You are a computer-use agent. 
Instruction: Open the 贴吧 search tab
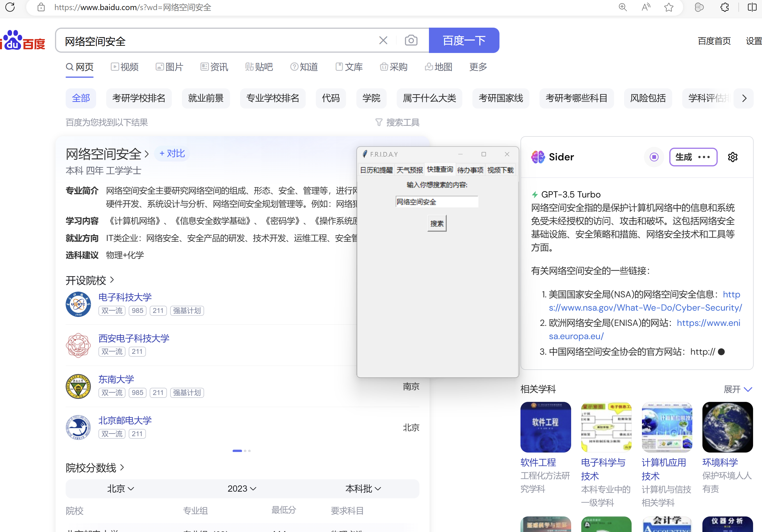pos(259,67)
